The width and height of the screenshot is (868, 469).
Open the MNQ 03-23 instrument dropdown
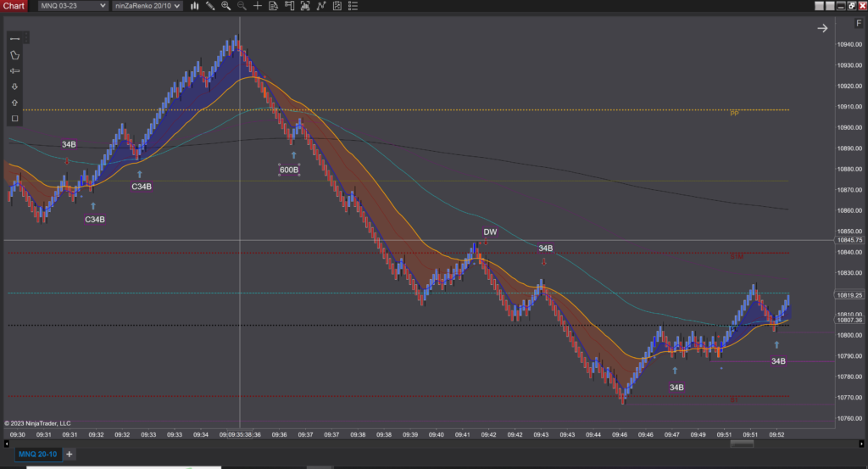[x=73, y=6]
